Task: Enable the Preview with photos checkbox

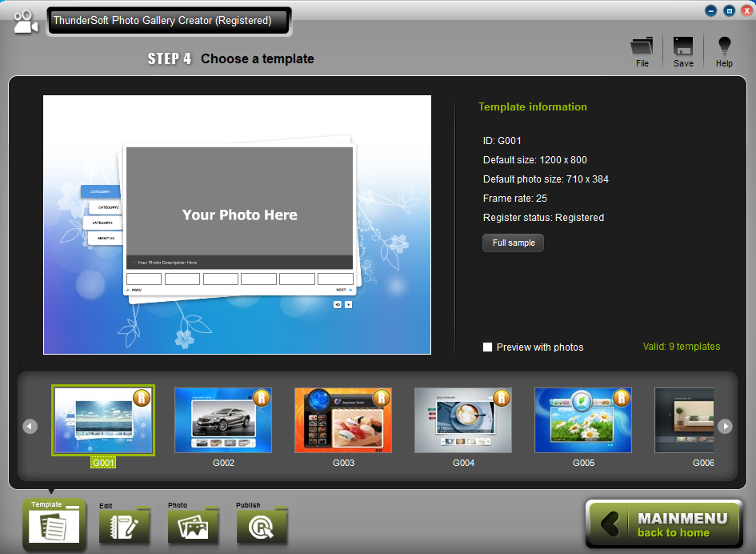Action: point(487,347)
